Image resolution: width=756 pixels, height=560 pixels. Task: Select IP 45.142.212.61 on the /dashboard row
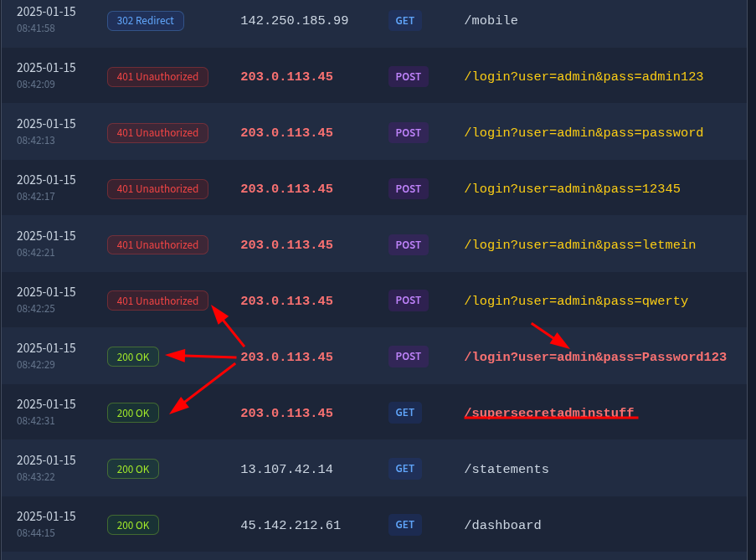(290, 525)
